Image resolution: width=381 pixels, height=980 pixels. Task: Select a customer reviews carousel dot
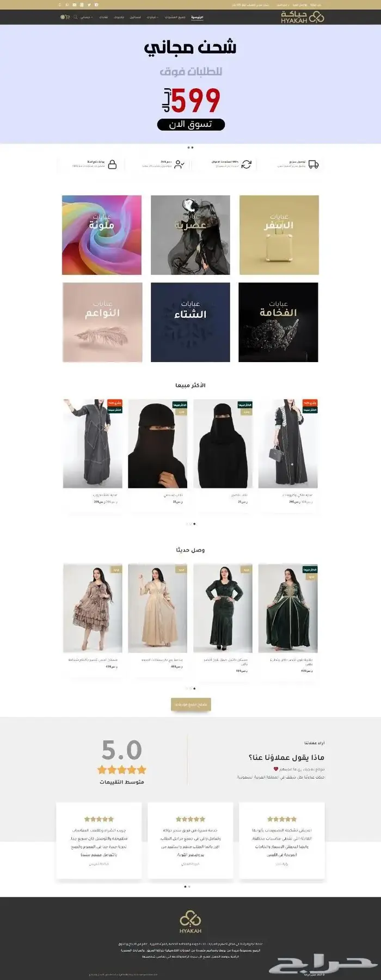click(x=186, y=886)
